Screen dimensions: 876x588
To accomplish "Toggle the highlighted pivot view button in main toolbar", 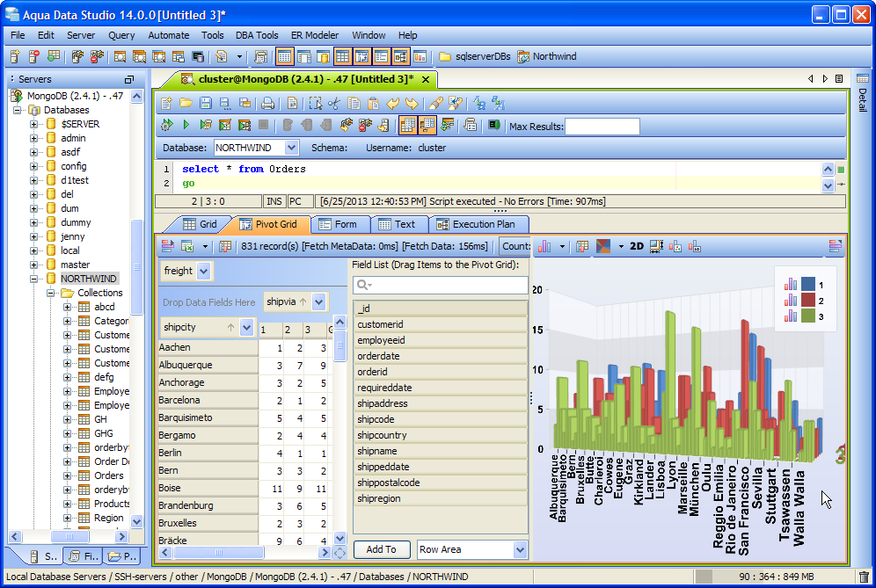I will 361,56.
